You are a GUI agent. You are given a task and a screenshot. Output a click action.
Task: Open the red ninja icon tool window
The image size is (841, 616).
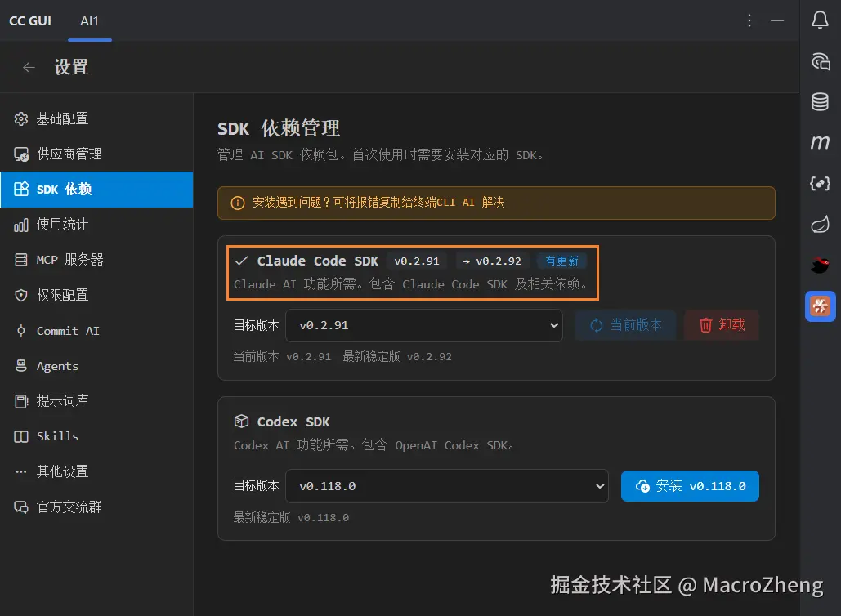820,265
